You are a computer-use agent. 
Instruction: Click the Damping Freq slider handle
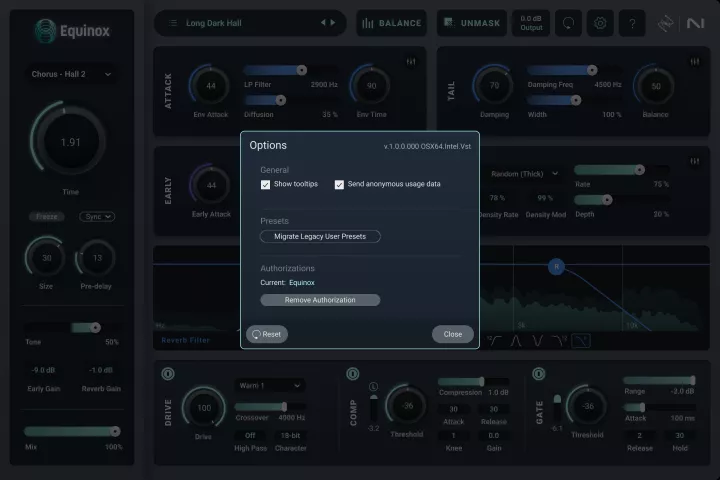click(x=592, y=70)
